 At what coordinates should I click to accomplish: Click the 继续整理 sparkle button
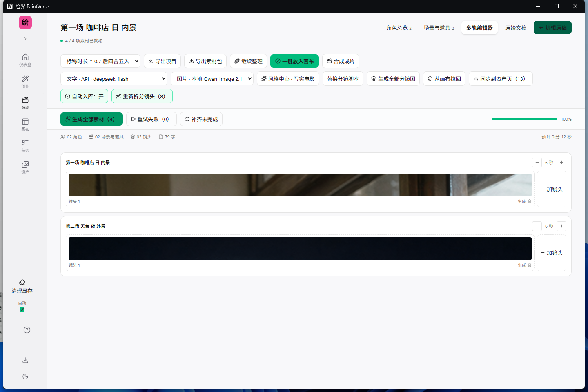click(248, 61)
